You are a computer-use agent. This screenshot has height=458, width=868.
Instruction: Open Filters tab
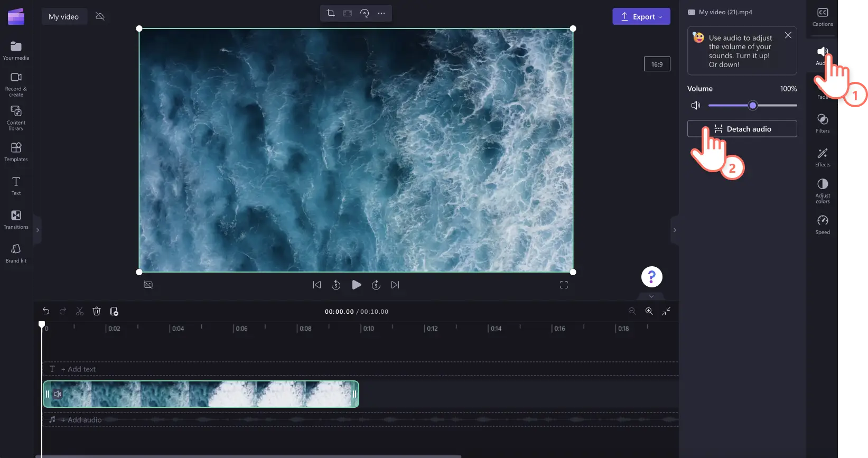tap(823, 123)
